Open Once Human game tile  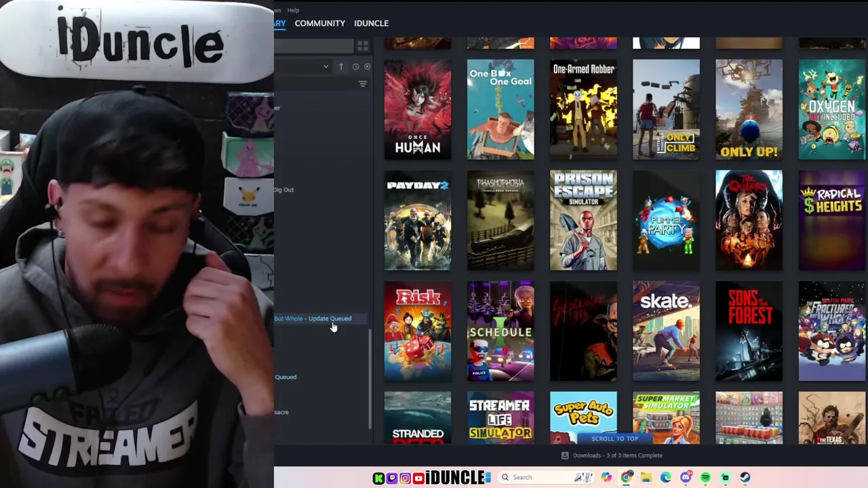click(418, 110)
